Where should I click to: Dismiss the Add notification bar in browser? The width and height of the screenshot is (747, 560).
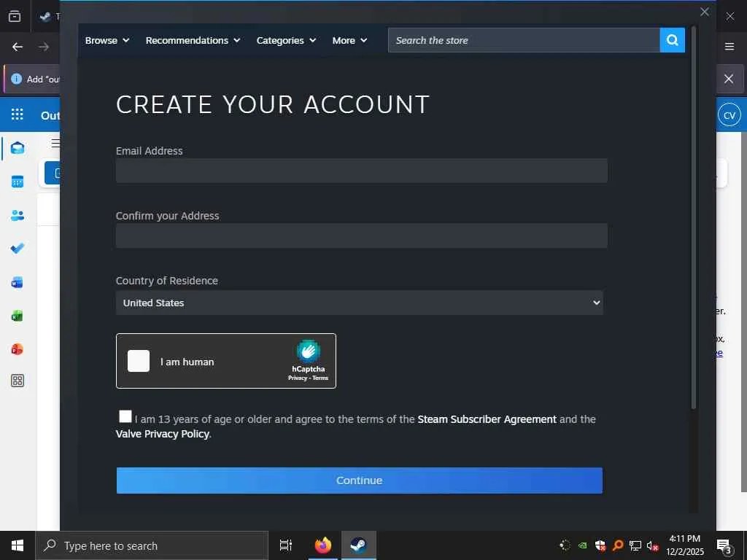[729, 79]
